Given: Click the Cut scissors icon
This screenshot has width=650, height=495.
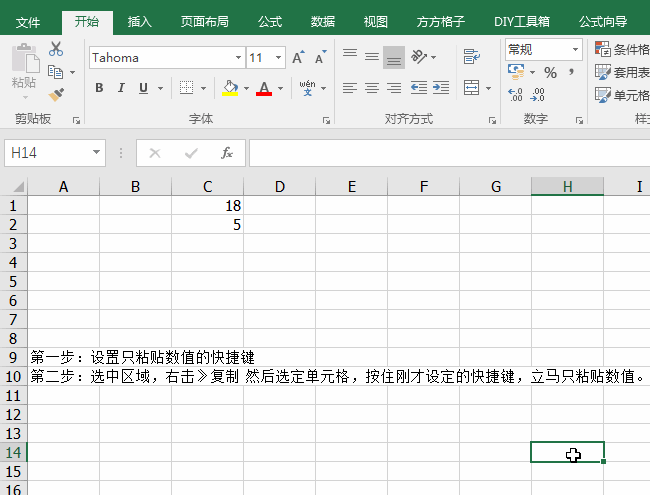Looking at the screenshot, I should pos(56,49).
